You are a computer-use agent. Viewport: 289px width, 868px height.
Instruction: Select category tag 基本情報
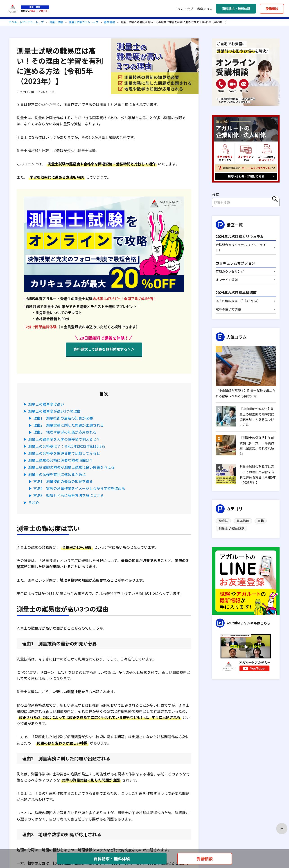click(x=243, y=521)
